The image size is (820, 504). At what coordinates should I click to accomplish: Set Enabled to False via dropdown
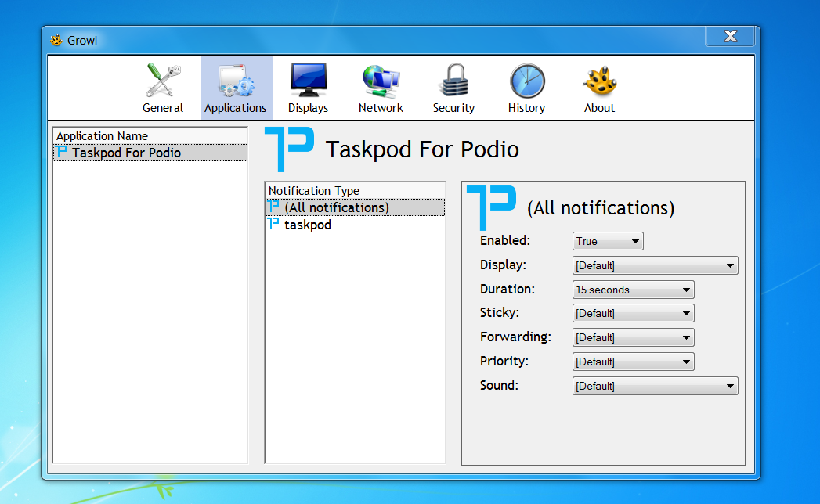pyautogui.click(x=608, y=241)
